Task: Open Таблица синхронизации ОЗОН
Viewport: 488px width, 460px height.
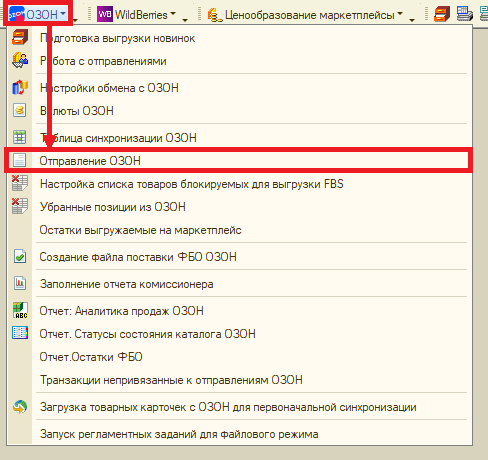Action: point(240,138)
